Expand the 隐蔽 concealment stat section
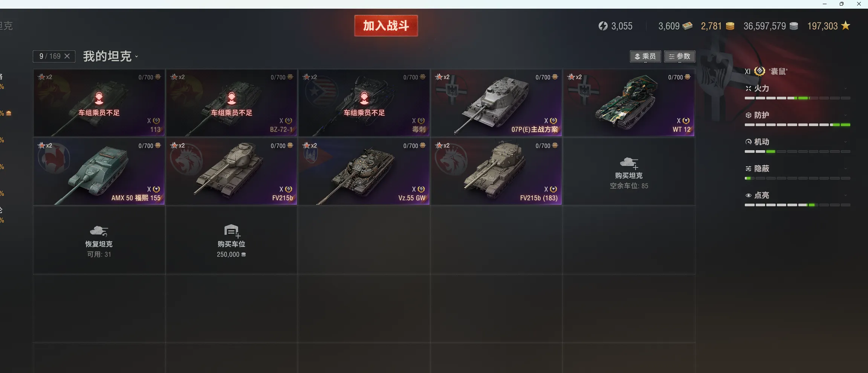868x373 pixels. pyautogui.click(x=797, y=169)
